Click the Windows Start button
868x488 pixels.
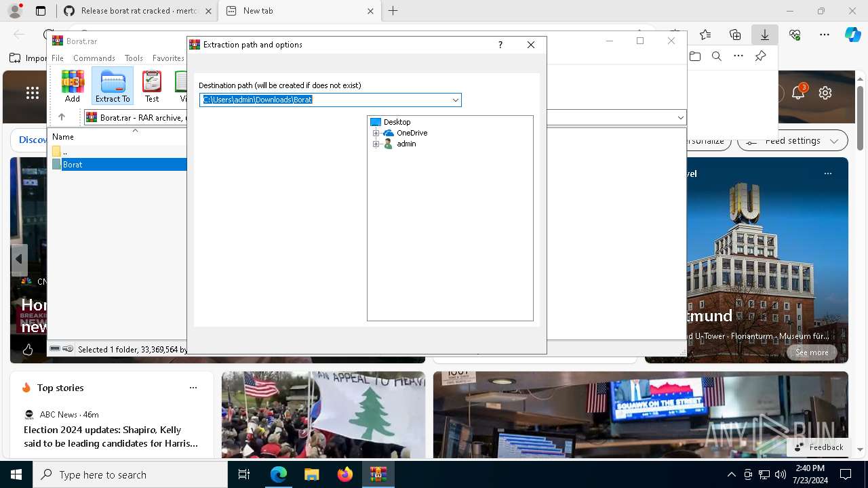pos(16,474)
